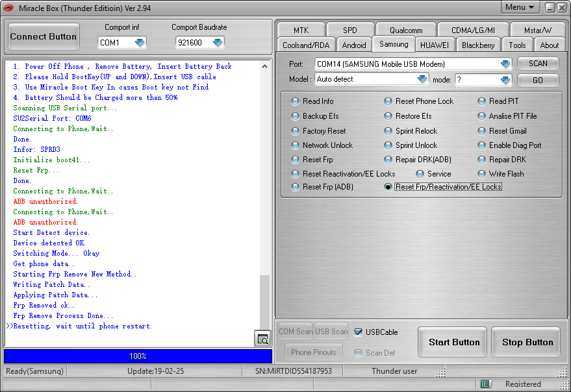571x392 pixels.
Task: Select the Write Flash option
Action: [x=481, y=174]
